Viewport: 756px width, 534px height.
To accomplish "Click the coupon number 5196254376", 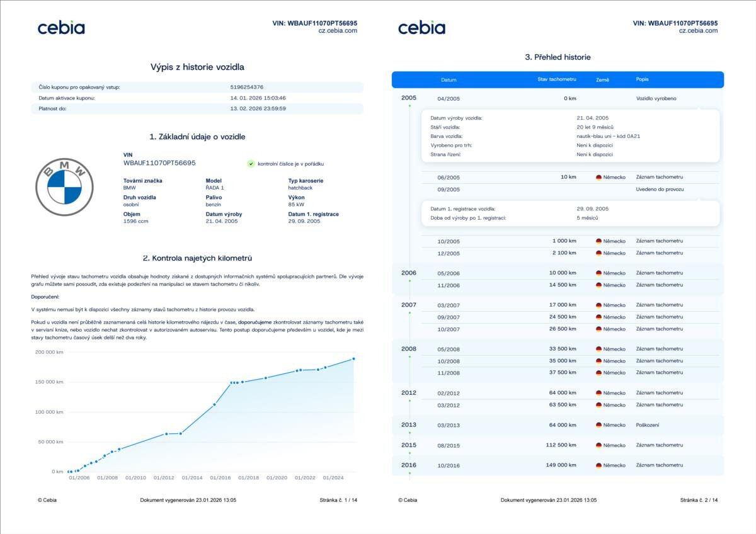I will pos(247,88).
